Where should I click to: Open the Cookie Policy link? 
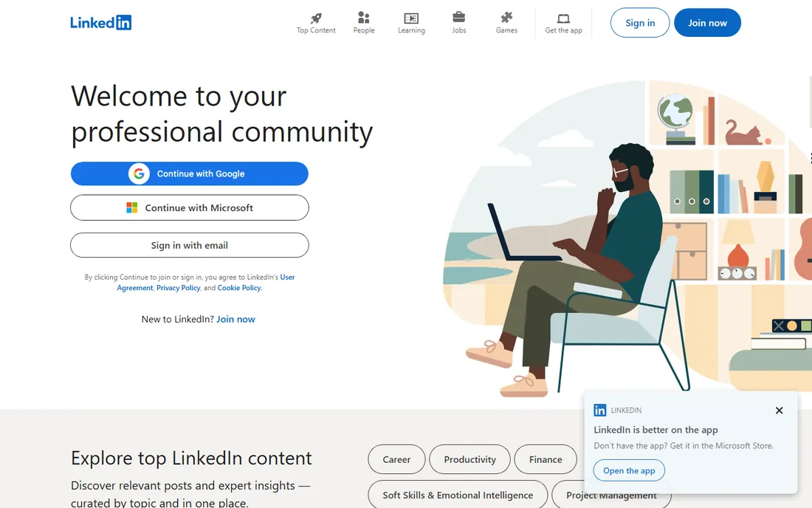point(239,288)
